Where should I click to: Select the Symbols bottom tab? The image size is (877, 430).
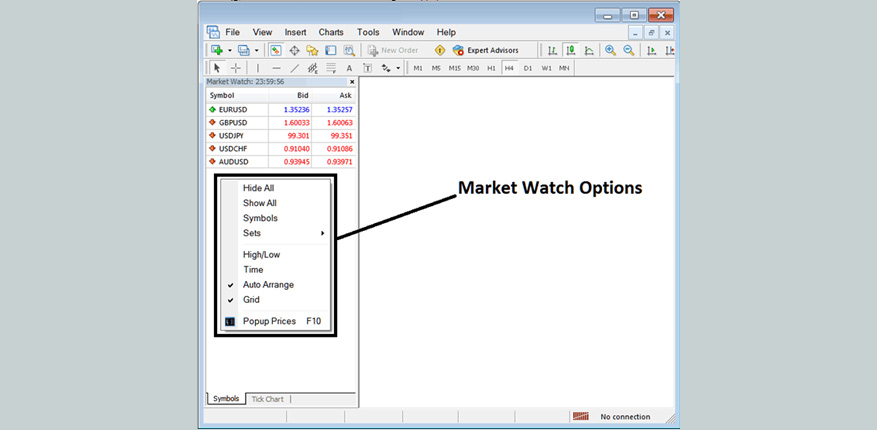[226, 399]
